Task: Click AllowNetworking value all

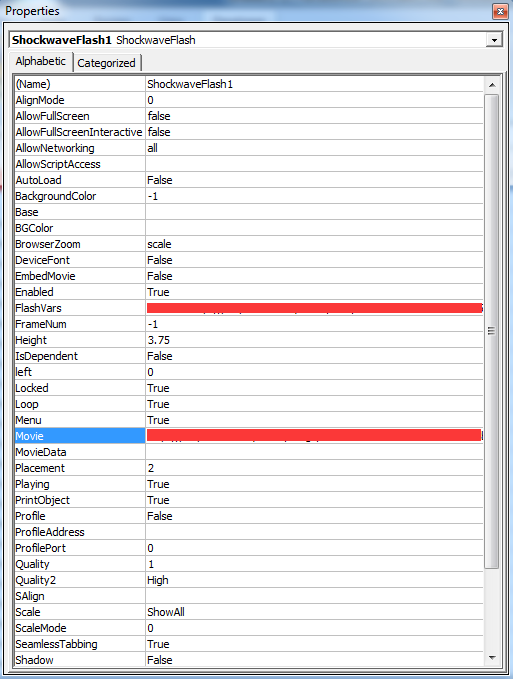Action: click(x=314, y=148)
